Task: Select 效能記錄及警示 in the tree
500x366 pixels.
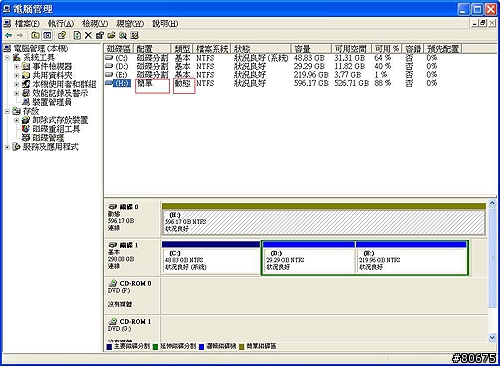Action: click(60, 94)
